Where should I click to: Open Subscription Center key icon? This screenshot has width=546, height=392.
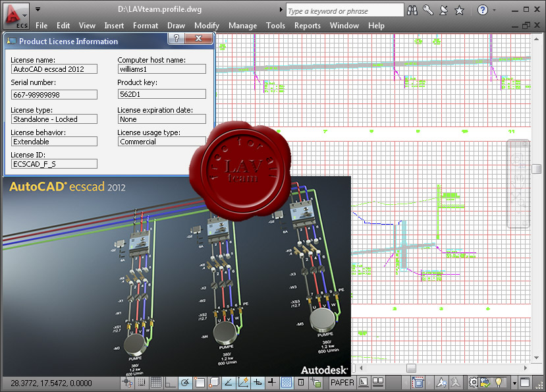(x=428, y=11)
